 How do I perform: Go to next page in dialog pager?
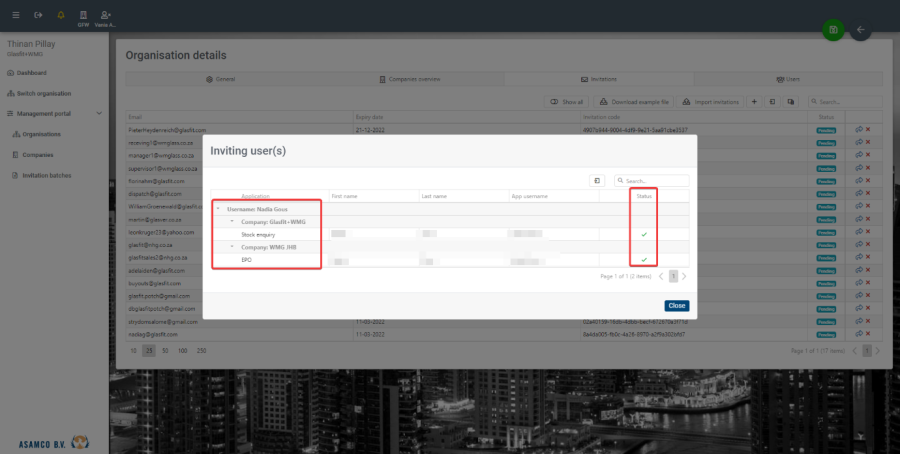coord(684,275)
